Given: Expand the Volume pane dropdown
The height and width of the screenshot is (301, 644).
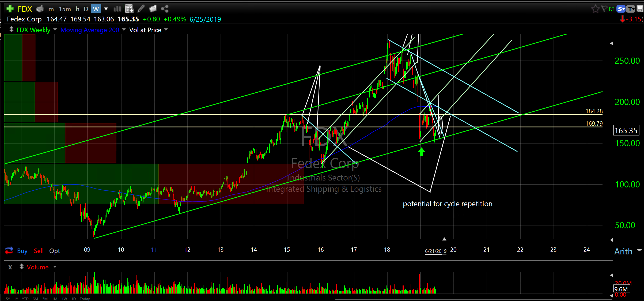Looking at the screenshot, I should 55,267.
